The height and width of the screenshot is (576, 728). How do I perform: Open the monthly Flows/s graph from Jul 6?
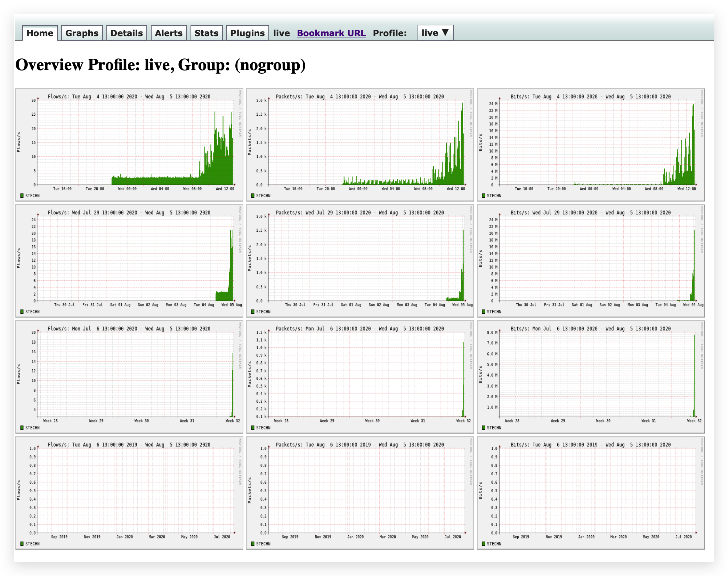(x=129, y=377)
